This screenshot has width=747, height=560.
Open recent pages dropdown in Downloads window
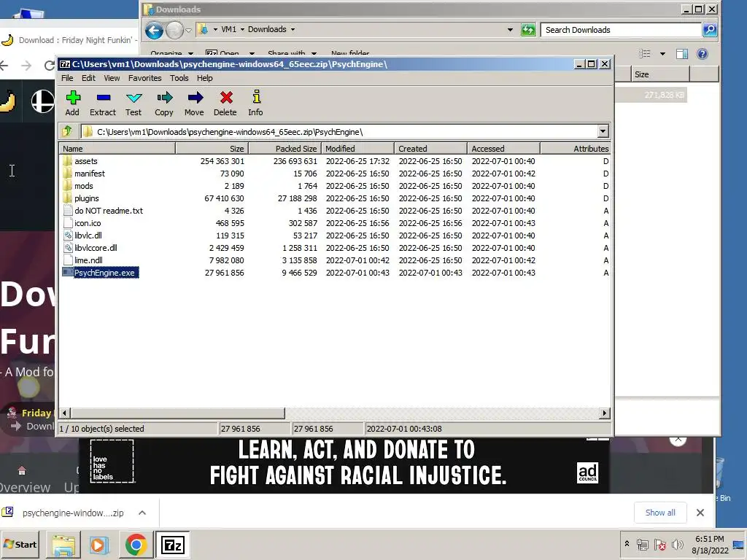pyautogui.click(x=189, y=31)
